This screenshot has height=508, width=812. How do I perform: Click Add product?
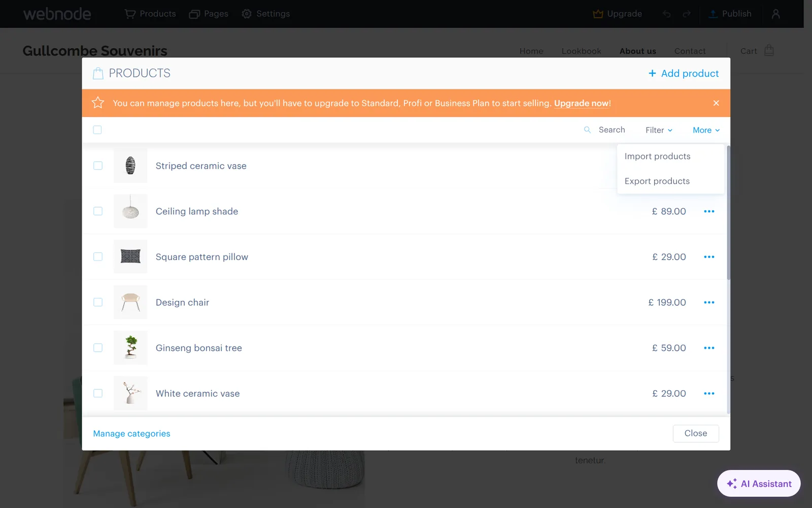[x=683, y=74]
